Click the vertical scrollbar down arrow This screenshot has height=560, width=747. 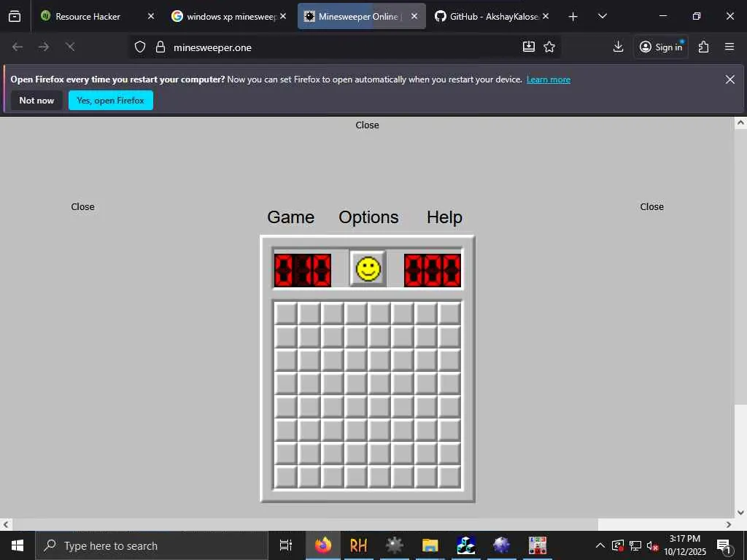point(740,513)
